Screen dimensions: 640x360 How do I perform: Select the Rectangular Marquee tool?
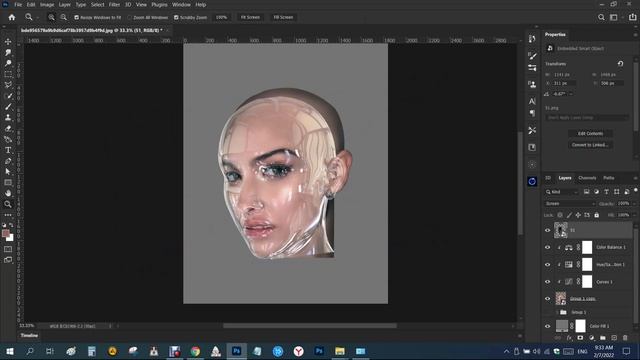pos(8,74)
